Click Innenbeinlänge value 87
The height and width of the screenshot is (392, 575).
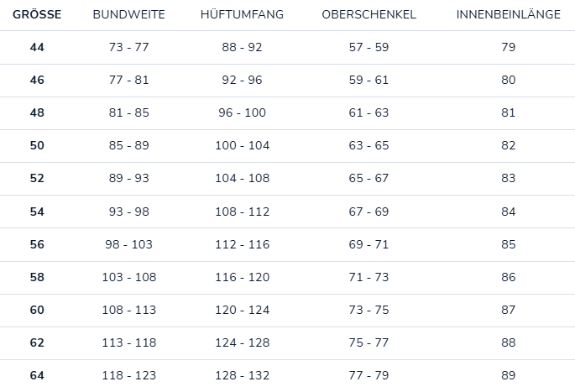[x=508, y=310]
